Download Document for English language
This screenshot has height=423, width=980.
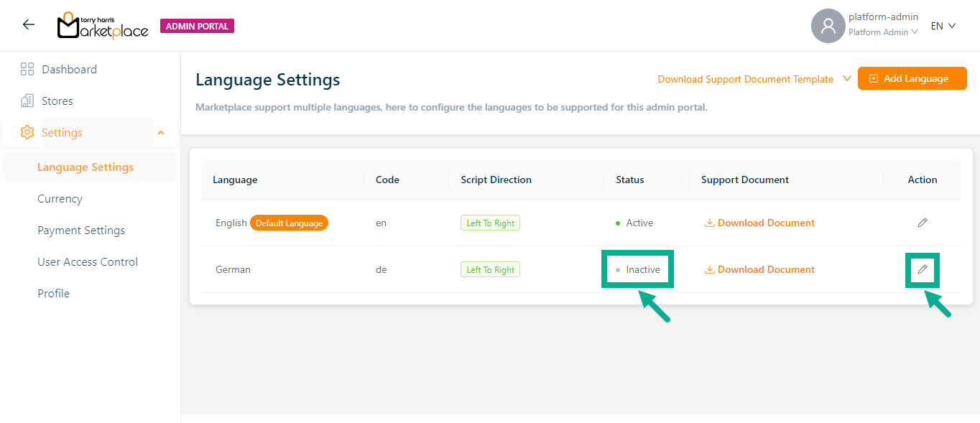pyautogui.click(x=759, y=223)
